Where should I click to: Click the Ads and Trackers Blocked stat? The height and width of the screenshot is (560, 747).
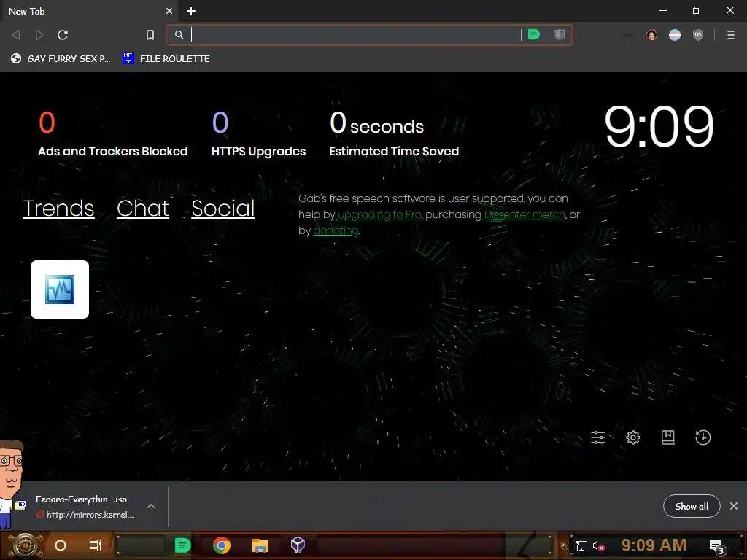tap(113, 134)
